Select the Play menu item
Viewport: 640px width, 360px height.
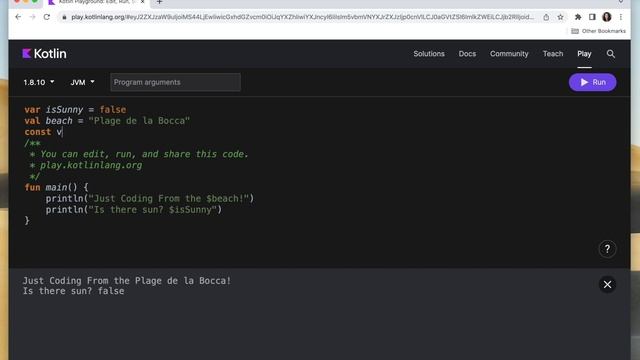(x=584, y=54)
